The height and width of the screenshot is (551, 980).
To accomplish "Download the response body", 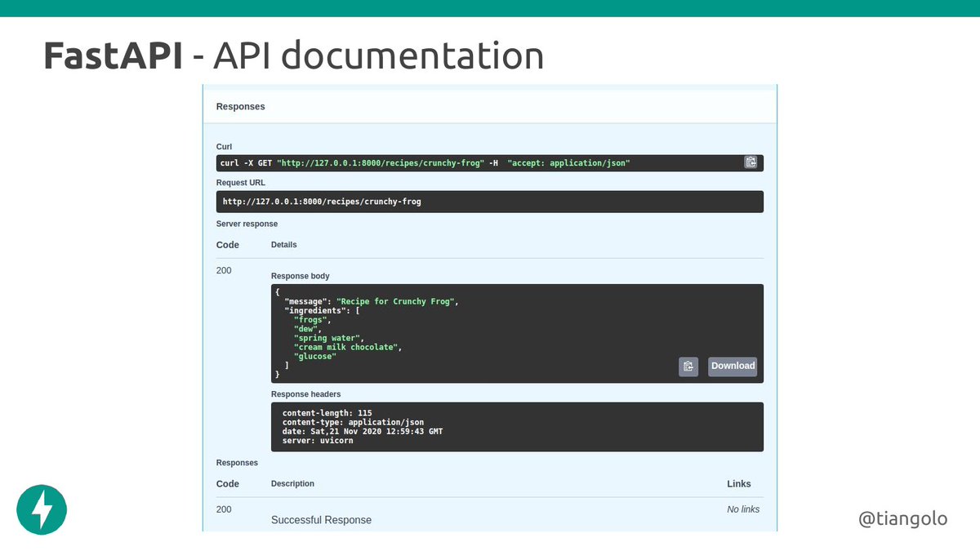I will coord(733,367).
